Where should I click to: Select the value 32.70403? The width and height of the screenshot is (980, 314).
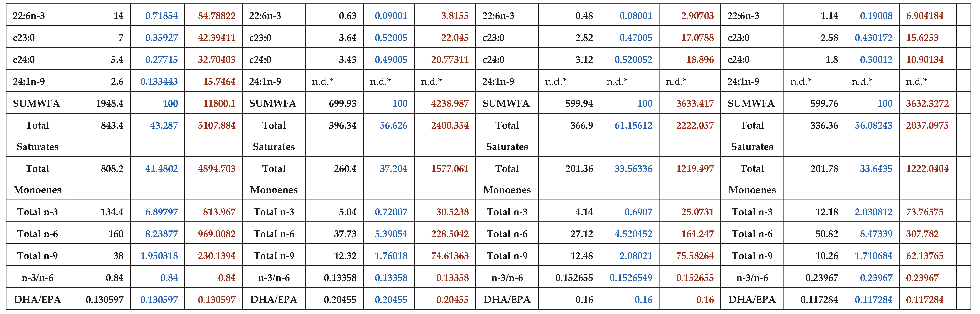(217, 60)
